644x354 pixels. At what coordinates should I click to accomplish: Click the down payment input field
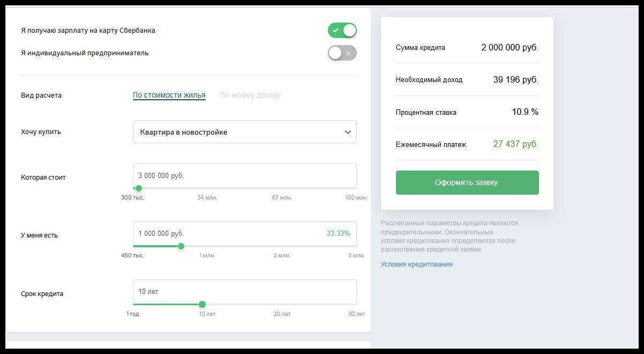[x=225, y=233]
